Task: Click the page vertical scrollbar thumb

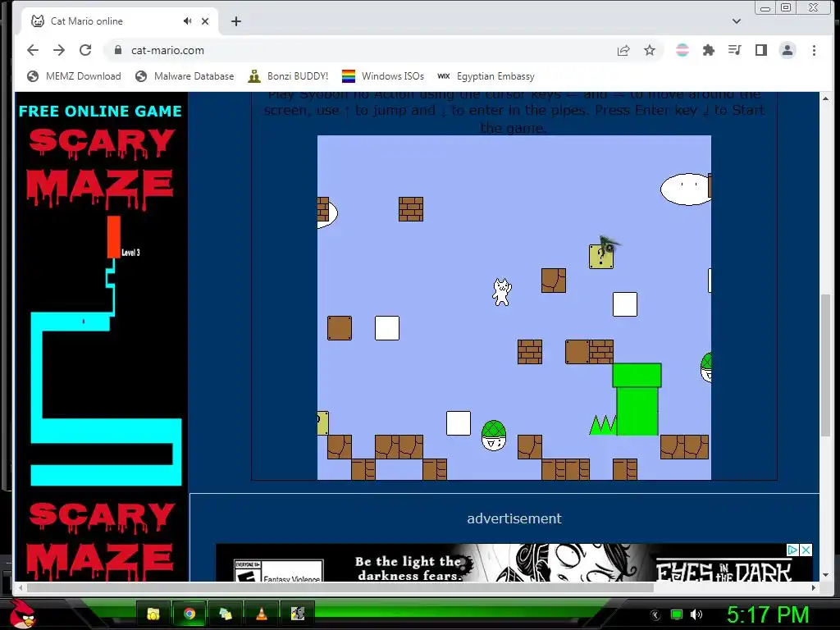Action: tap(825, 364)
